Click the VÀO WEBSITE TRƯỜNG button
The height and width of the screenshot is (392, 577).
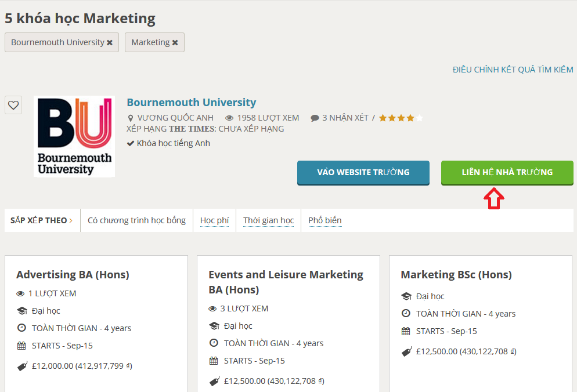point(363,172)
